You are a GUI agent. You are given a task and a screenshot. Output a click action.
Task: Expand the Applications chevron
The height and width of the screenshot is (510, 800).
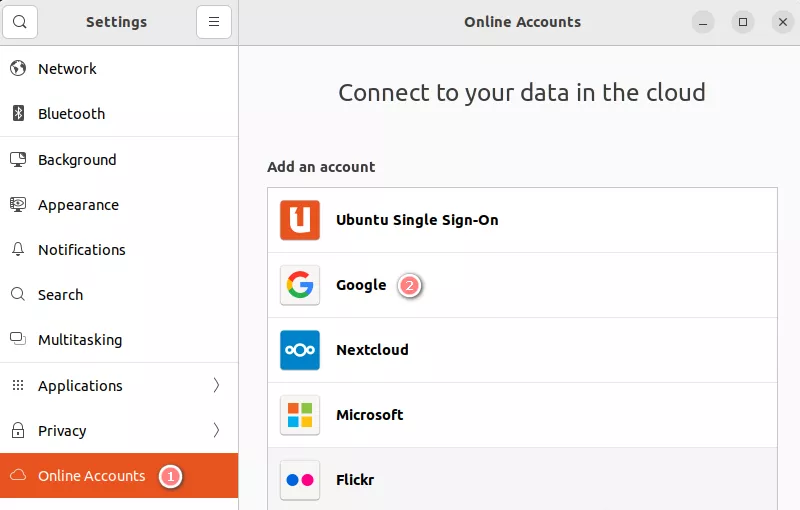pyautogui.click(x=216, y=385)
